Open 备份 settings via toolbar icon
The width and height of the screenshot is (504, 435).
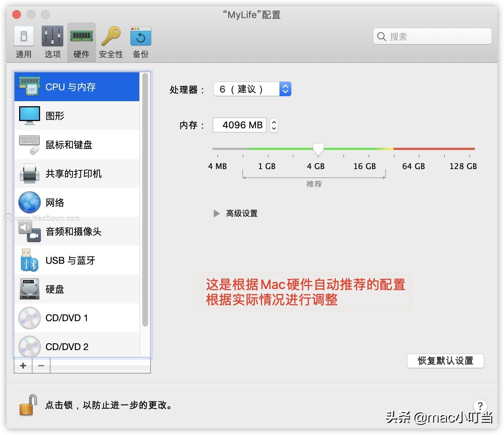[x=140, y=41]
